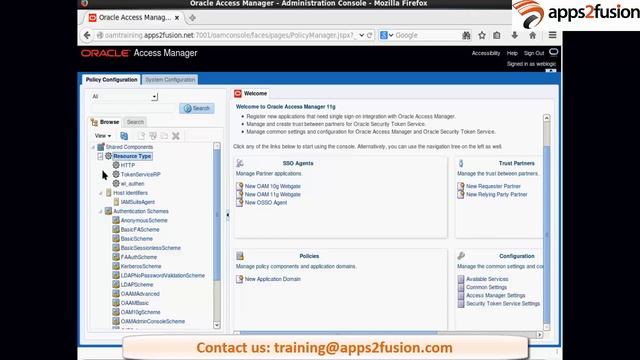Click the gear icon next to HTTP
This screenshot has width=640, height=360.
click(116, 165)
